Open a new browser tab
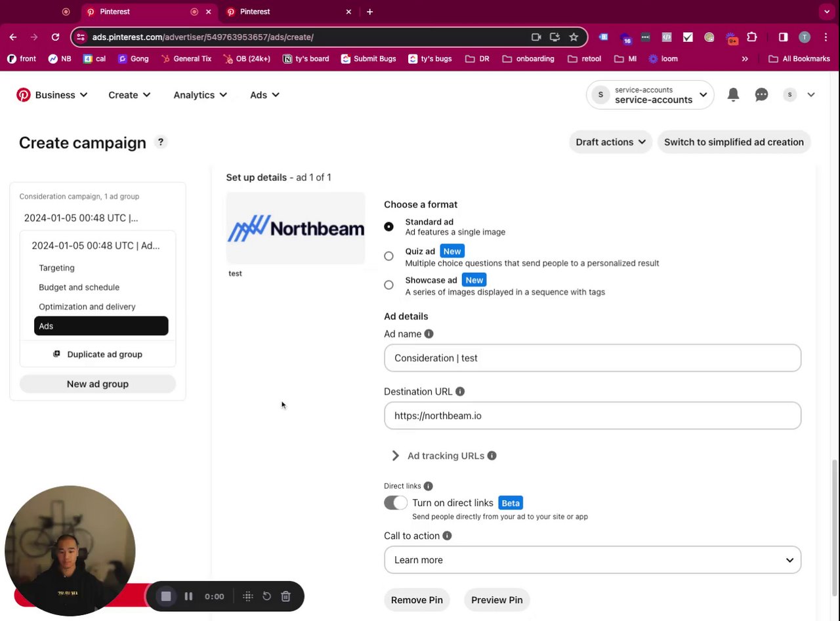The height and width of the screenshot is (621, 840). (369, 12)
